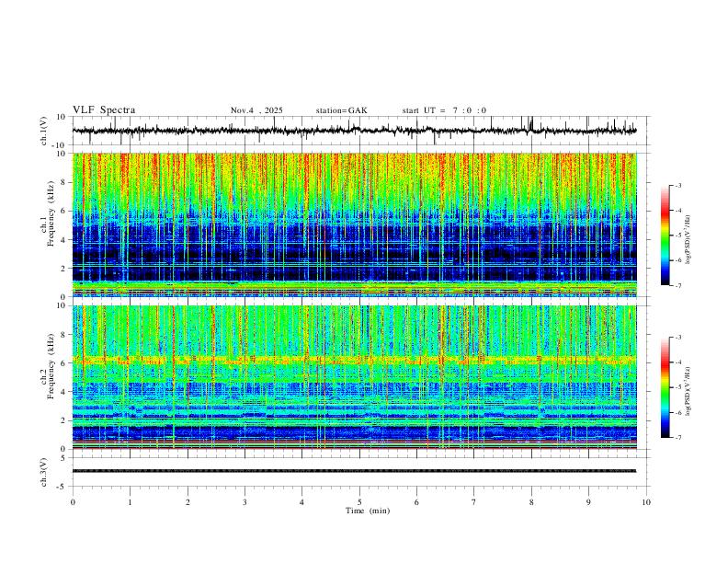Click the yellow 6 kHz band in ch.2 spectrogram
This screenshot has height=563, width=728.
pos(354,359)
